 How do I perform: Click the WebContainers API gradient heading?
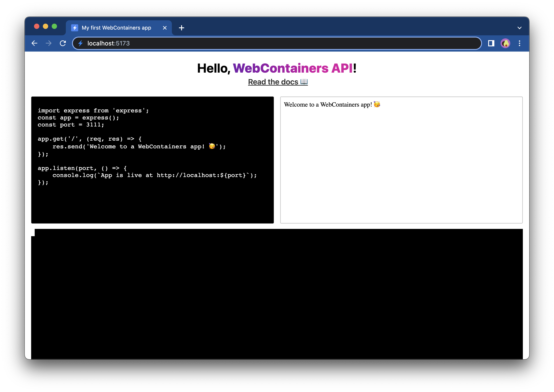[x=293, y=68]
